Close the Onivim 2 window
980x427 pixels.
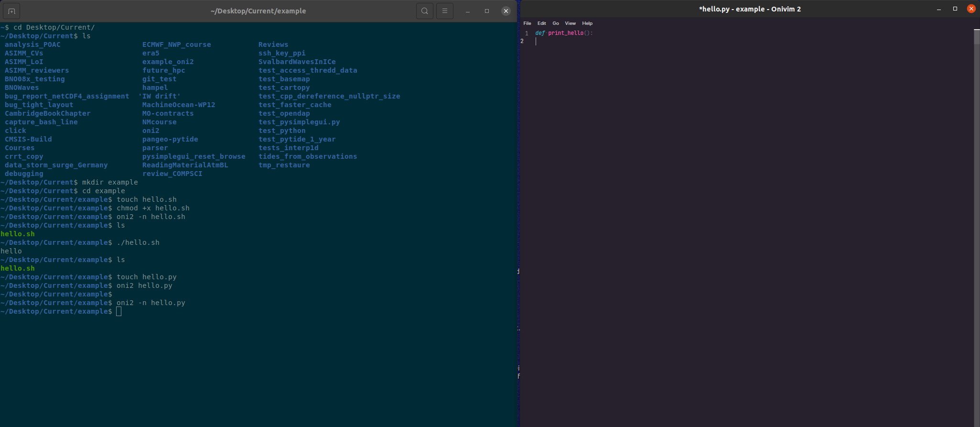click(x=971, y=9)
